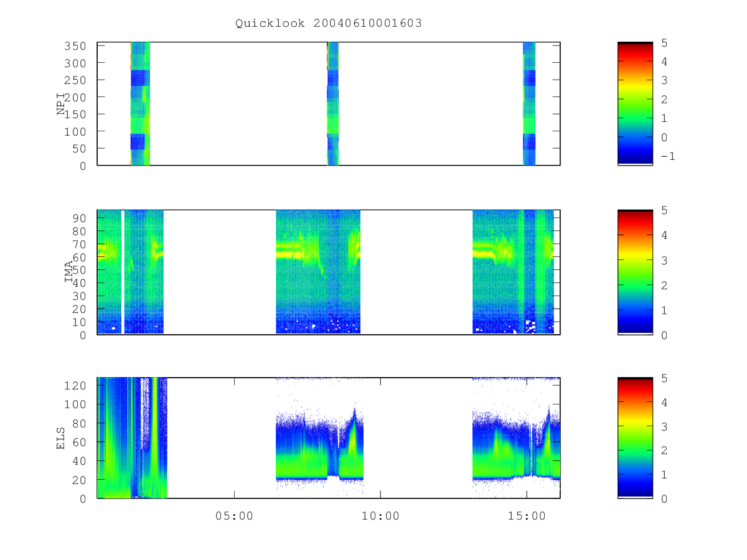Select the ELS y-axis label
This screenshot has height=560, width=747.
pyautogui.click(x=62, y=438)
